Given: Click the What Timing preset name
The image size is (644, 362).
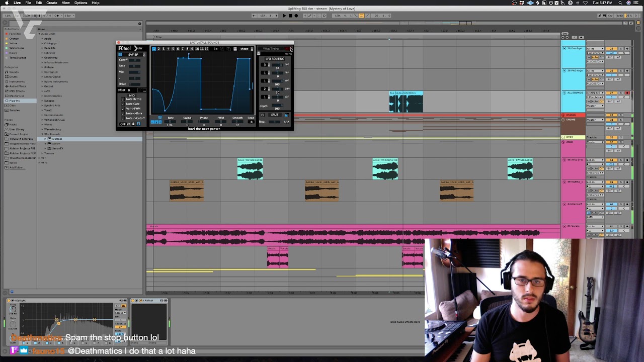Looking at the screenshot, I should (x=271, y=49).
